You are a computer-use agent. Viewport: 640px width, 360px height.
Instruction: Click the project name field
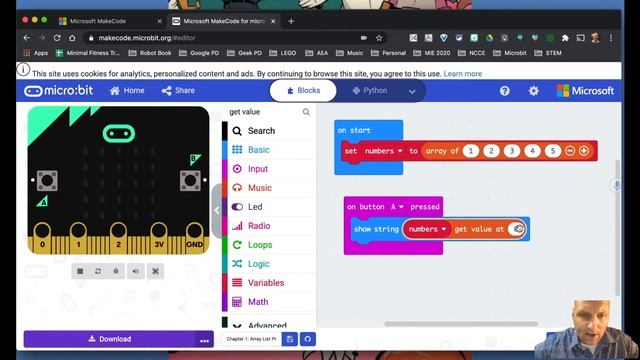click(251, 339)
